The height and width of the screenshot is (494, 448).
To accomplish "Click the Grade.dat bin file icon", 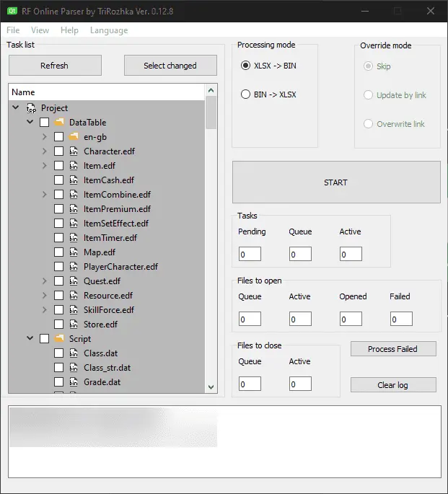I will click(x=74, y=382).
